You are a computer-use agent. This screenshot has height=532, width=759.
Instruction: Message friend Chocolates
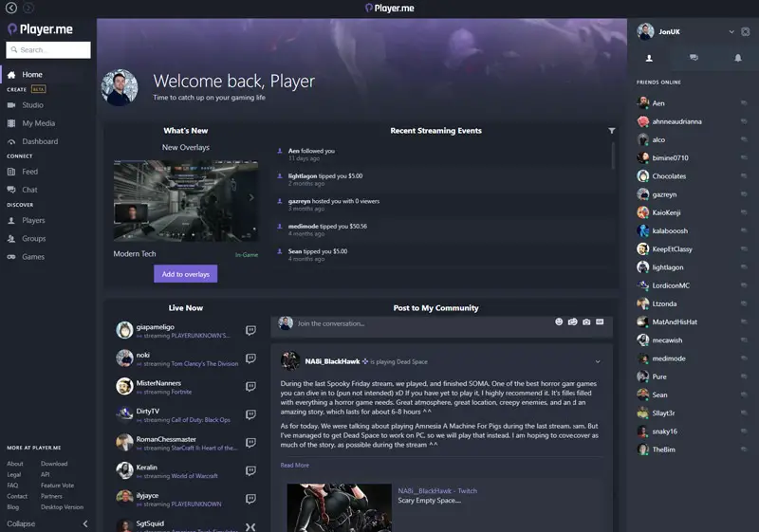[x=744, y=176]
